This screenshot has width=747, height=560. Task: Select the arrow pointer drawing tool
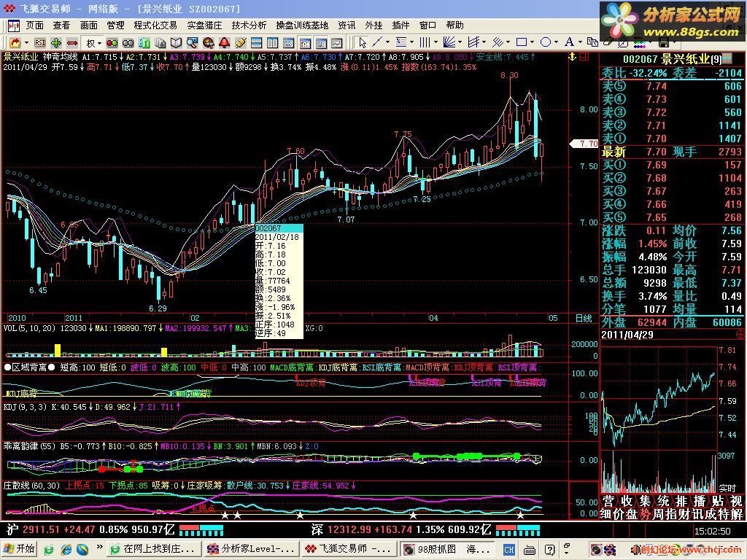point(363,42)
